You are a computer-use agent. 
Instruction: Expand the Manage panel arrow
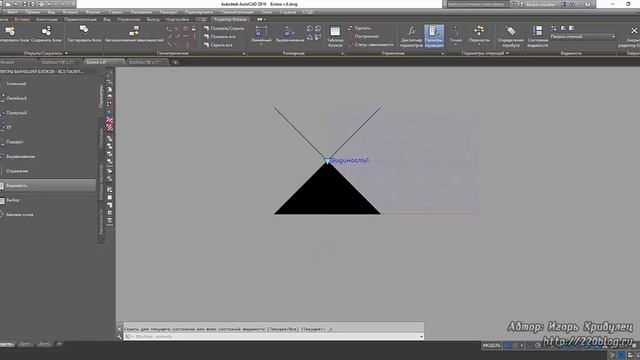[442, 53]
